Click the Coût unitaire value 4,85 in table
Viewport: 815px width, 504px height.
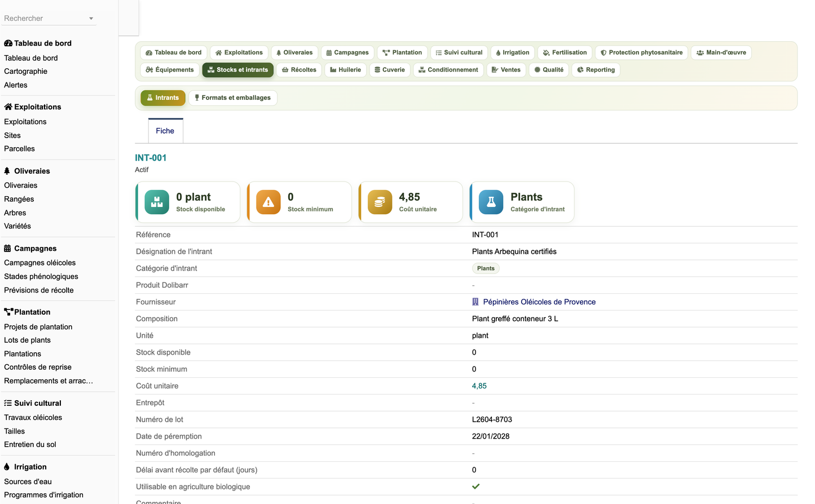(x=479, y=386)
